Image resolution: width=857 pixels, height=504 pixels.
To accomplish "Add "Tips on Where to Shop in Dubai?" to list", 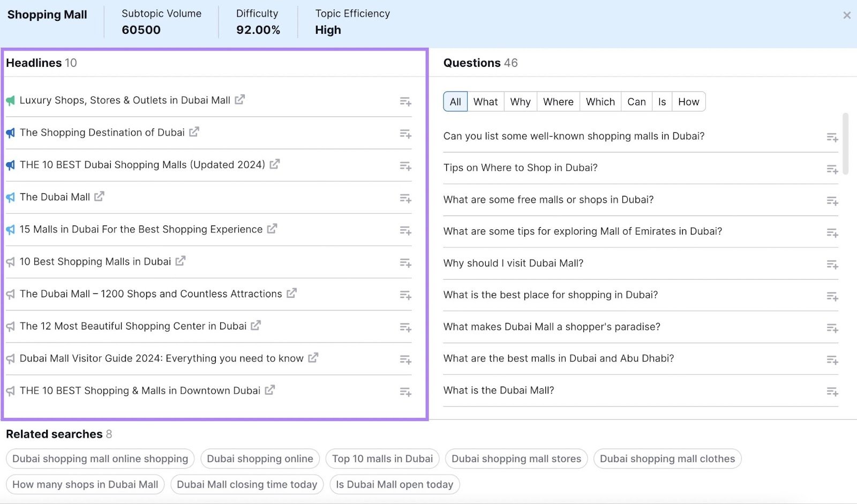I will [x=831, y=169].
